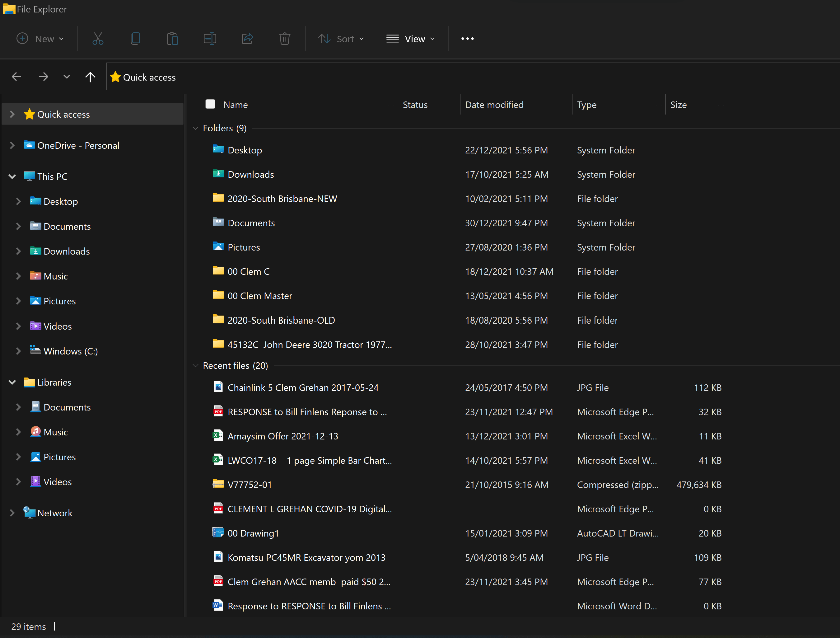Expand the Quick access tree node
Image resolution: width=840 pixels, height=638 pixels.
[x=12, y=114]
